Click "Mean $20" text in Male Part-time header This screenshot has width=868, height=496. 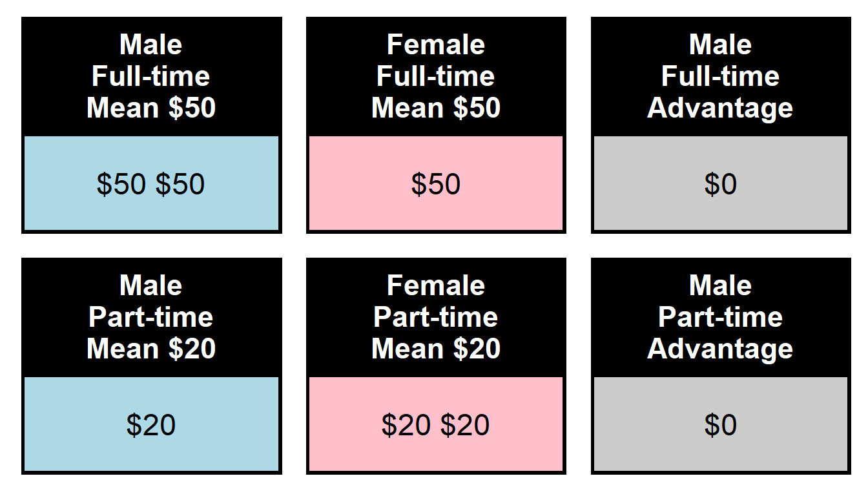click(151, 349)
